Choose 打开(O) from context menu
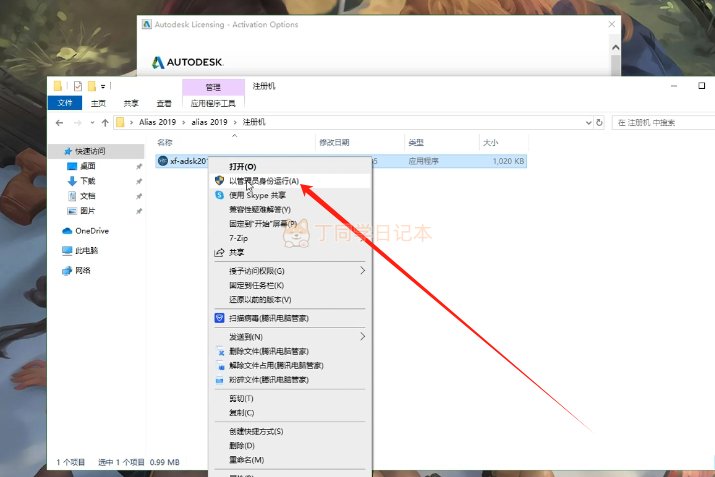This screenshot has height=477, width=715. click(290, 166)
